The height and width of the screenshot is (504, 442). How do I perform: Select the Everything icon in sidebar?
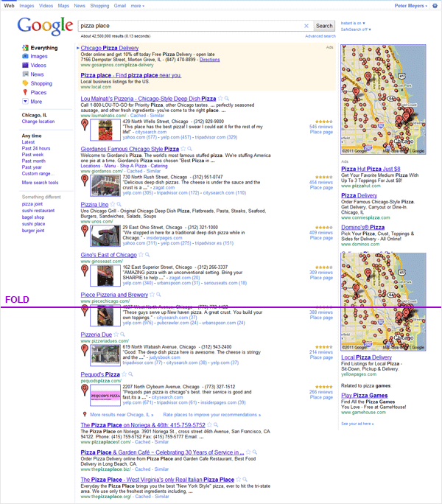click(x=25, y=48)
